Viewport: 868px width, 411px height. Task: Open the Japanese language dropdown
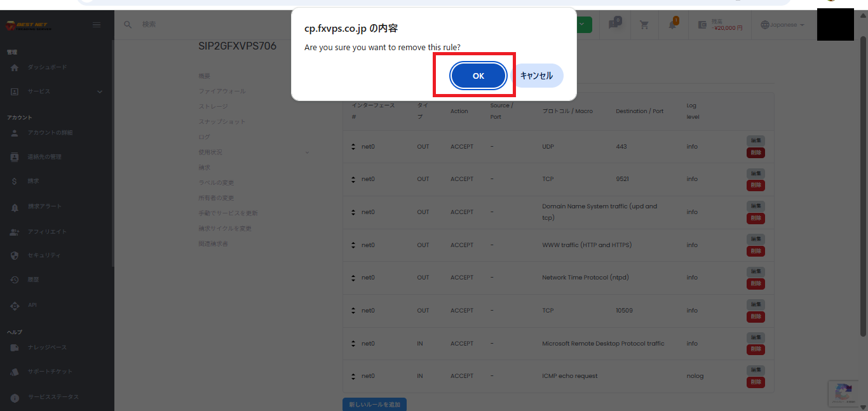[782, 25]
